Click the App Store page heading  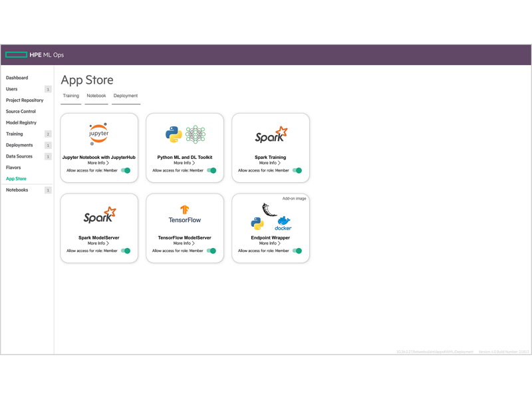[x=87, y=80]
